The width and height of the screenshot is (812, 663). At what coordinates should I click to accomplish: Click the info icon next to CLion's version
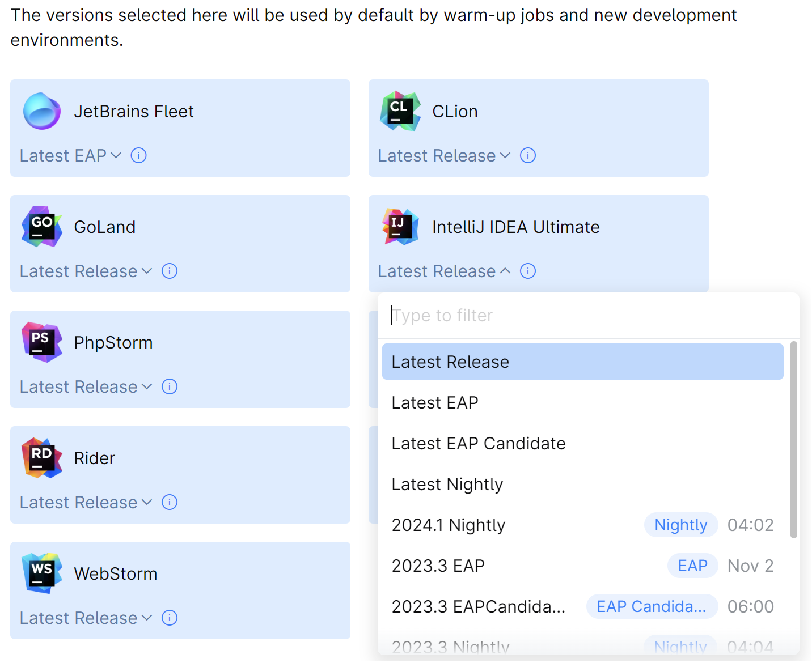pos(528,155)
